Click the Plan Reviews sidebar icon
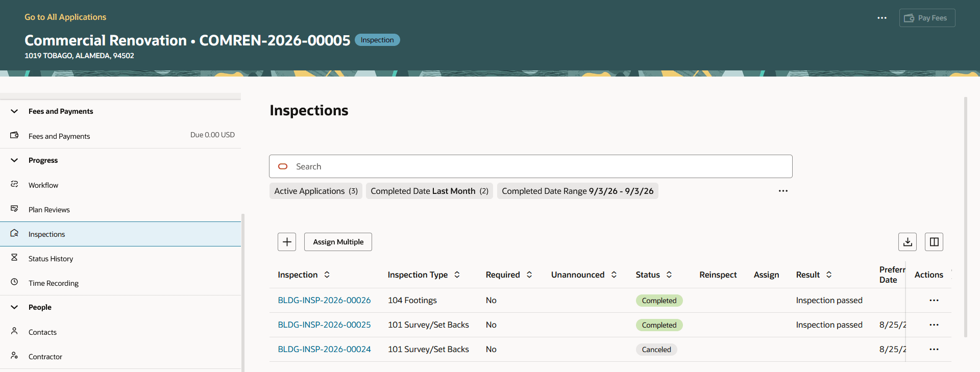The width and height of the screenshot is (980, 372). point(14,209)
